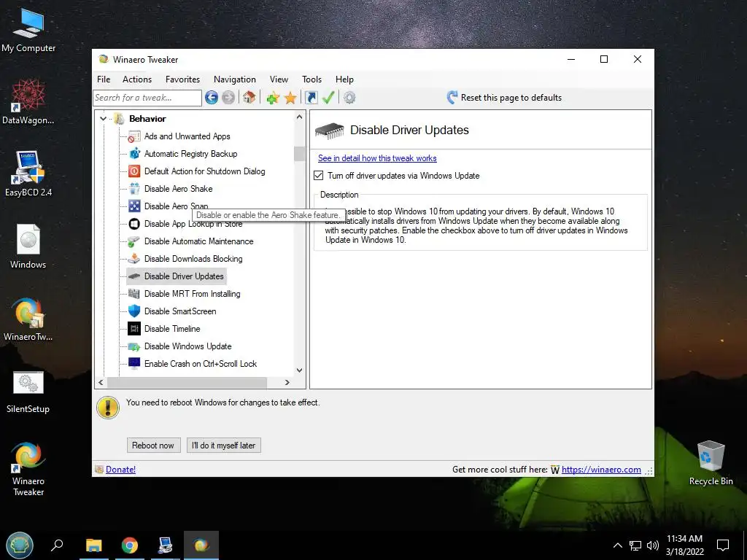Screen dimensions: 747x560
Task: Click the create shortcut toolbar icon
Action: [x=311, y=98]
